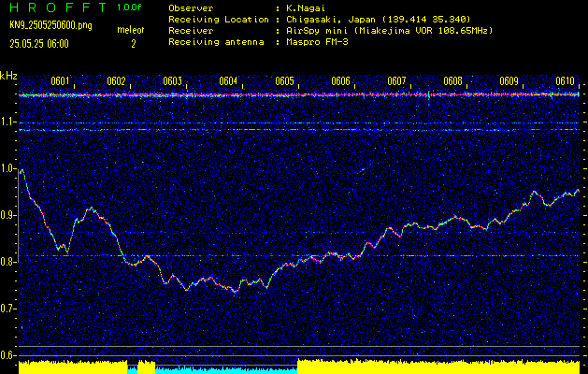Click the Receiving Location label
The image size is (588, 374).
pyautogui.click(x=219, y=20)
